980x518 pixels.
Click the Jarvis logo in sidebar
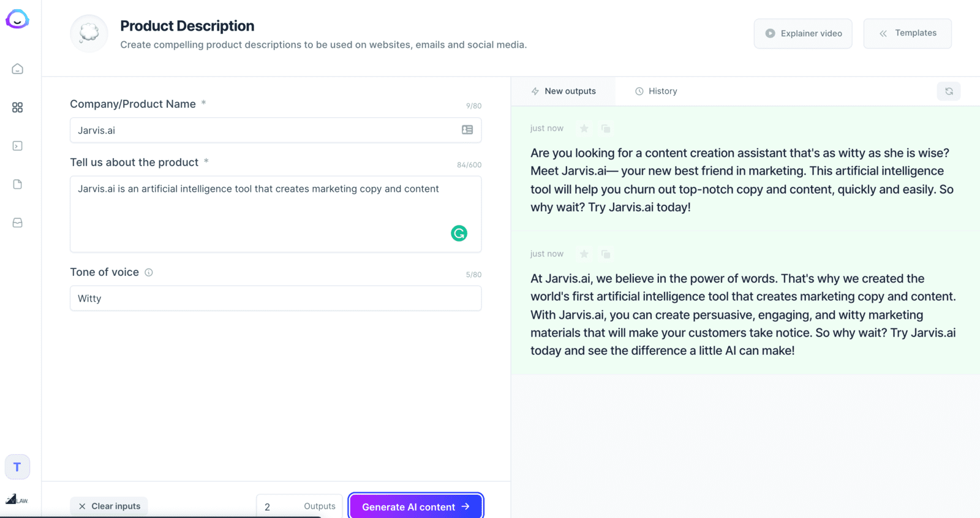17,20
